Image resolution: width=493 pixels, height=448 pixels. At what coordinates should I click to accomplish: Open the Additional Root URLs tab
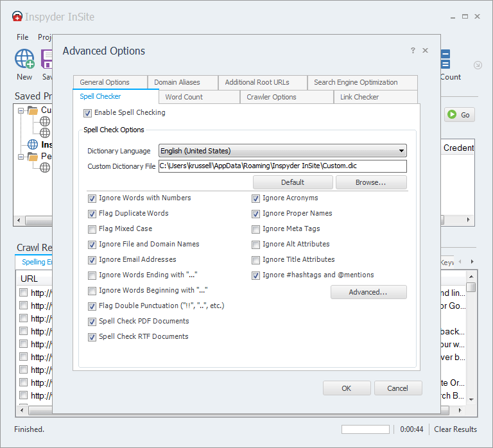pos(263,82)
